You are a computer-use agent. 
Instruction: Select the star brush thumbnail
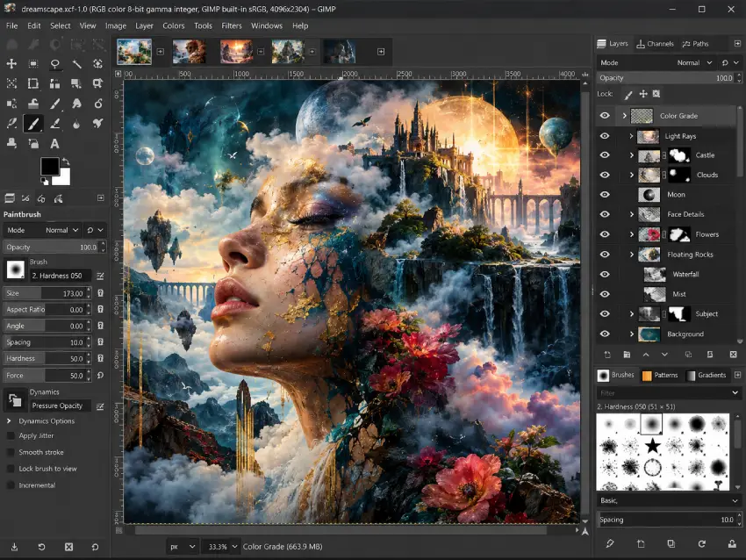click(652, 446)
